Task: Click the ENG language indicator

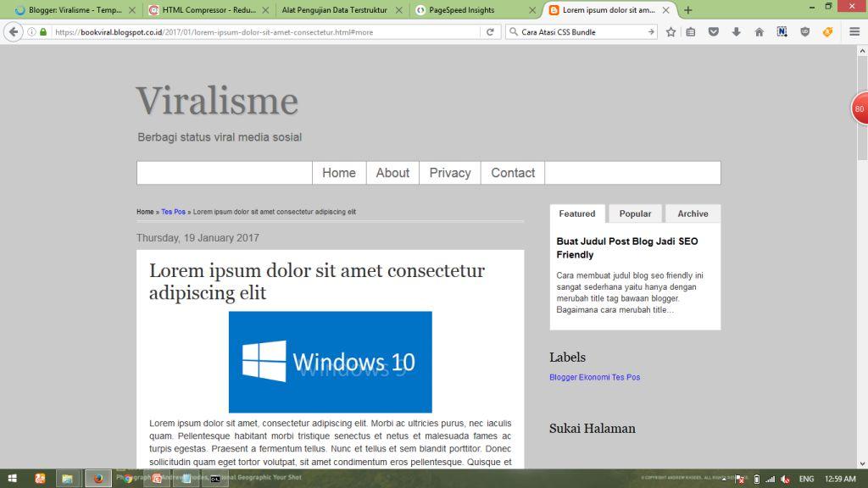Action: [x=806, y=480]
